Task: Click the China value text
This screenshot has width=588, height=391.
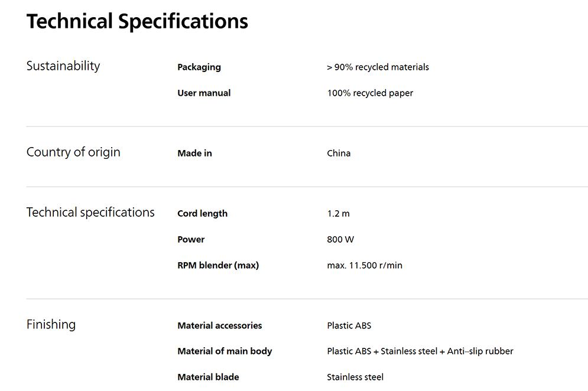Action: 339,154
